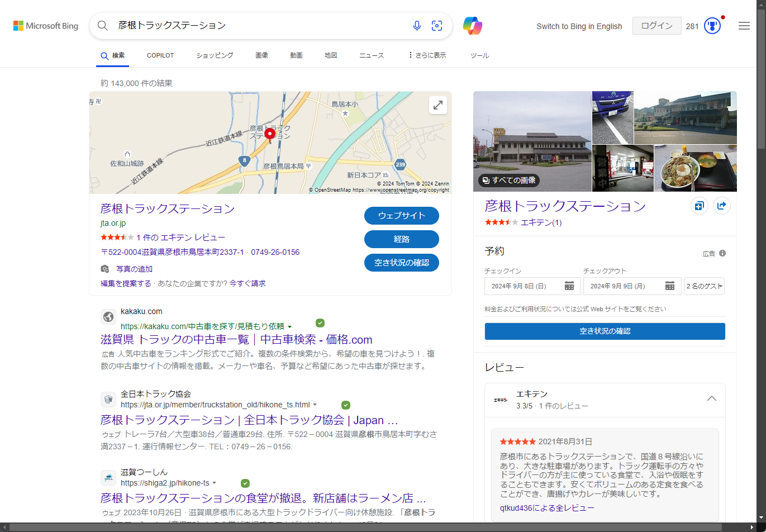Click the wide 空き状況の確認 button under 予約
This screenshot has width=766, height=532.
tap(605, 331)
